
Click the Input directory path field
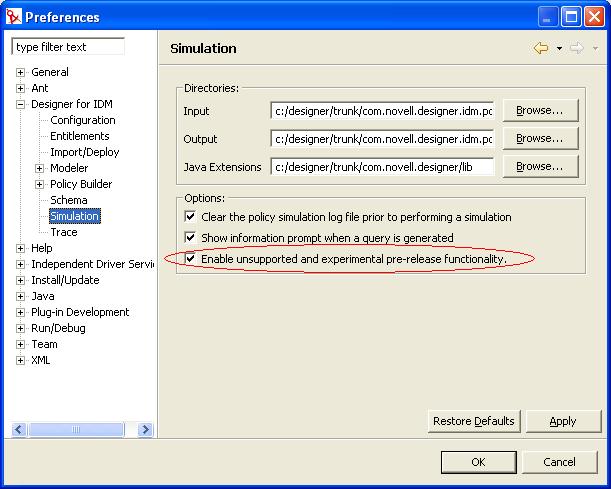[x=382, y=111]
